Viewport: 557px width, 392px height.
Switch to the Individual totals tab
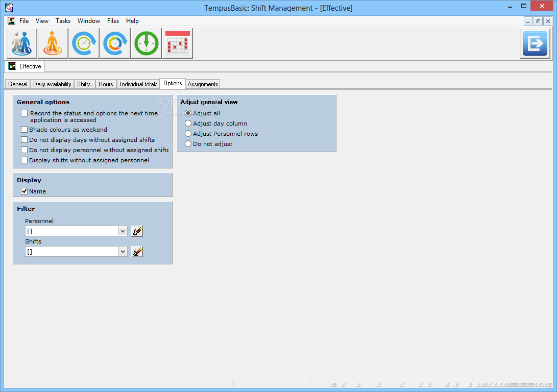pyautogui.click(x=138, y=84)
